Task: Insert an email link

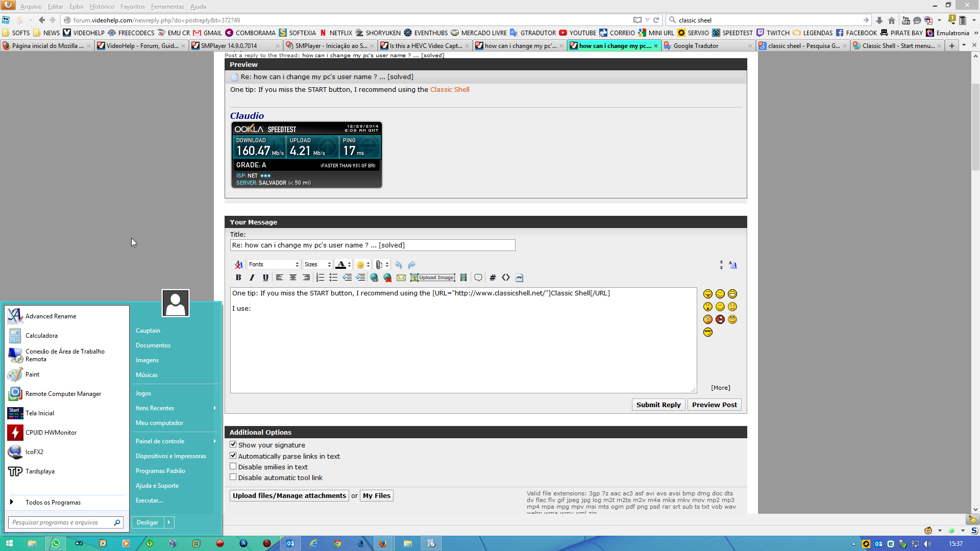Action: click(401, 278)
